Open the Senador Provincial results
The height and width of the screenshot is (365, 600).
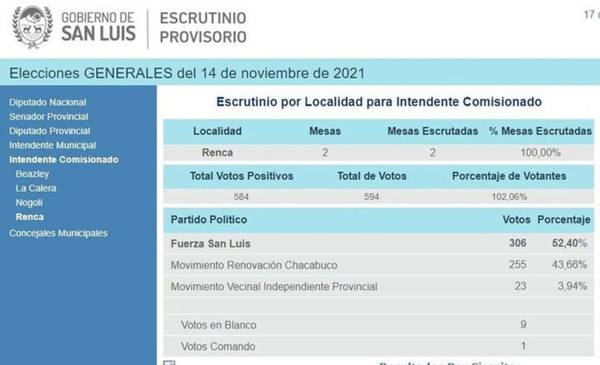[49, 116]
